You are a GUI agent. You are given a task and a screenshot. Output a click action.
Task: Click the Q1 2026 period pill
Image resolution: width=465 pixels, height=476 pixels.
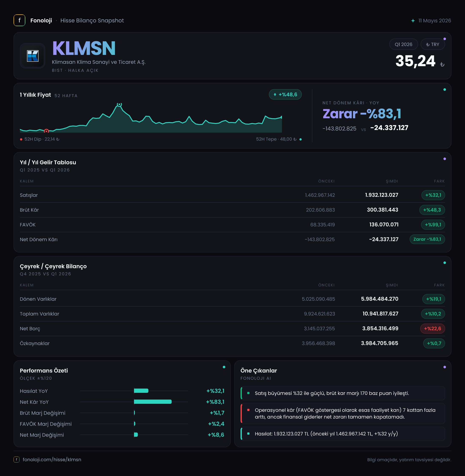(x=403, y=44)
